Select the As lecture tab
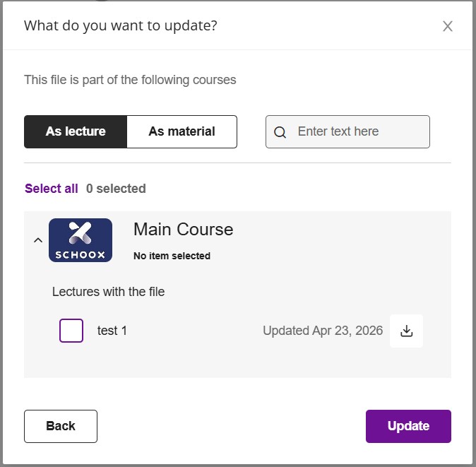Image resolution: width=476 pixels, height=467 pixels. point(76,131)
